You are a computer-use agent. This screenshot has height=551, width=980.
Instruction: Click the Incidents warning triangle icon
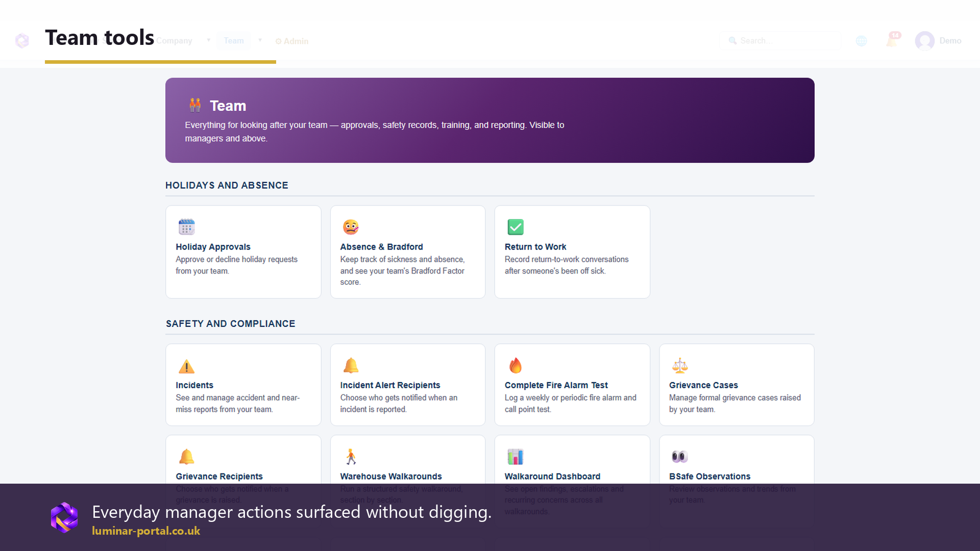tap(186, 366)
